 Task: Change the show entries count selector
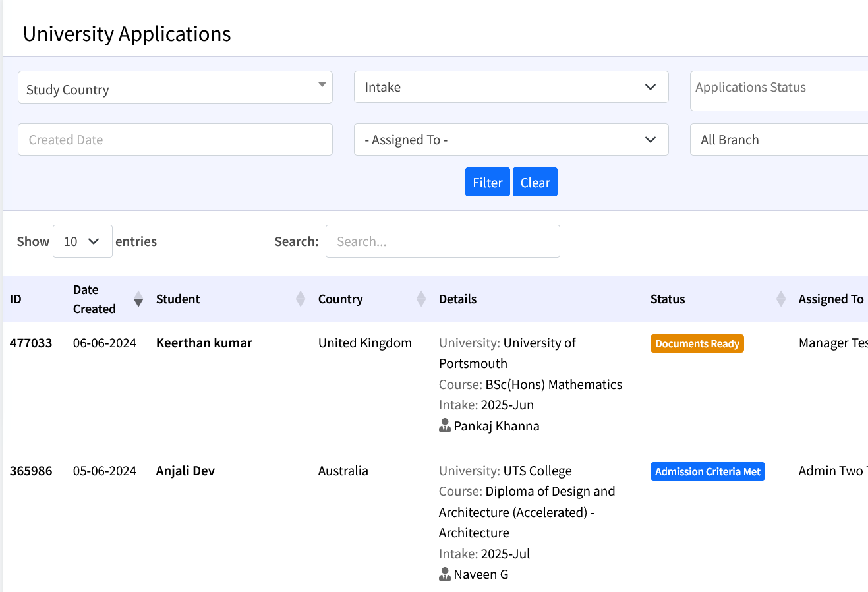click(82, 242)
